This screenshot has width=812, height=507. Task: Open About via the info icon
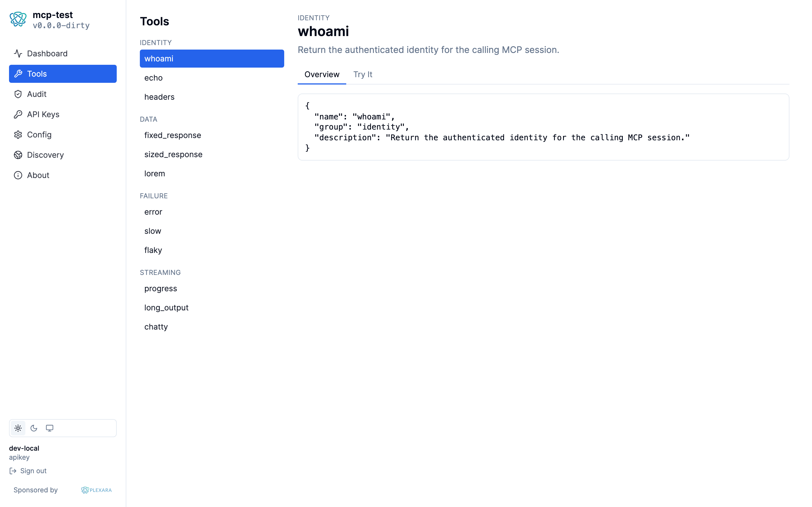coord(18,175)
